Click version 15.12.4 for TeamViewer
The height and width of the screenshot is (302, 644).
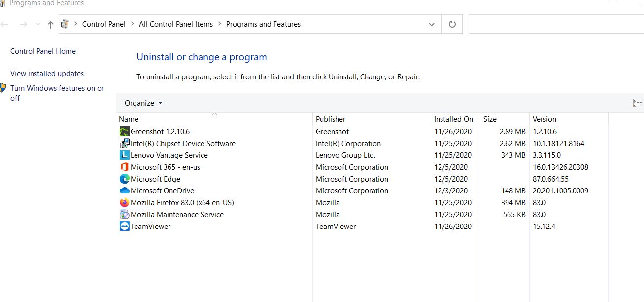coord(544,226)
